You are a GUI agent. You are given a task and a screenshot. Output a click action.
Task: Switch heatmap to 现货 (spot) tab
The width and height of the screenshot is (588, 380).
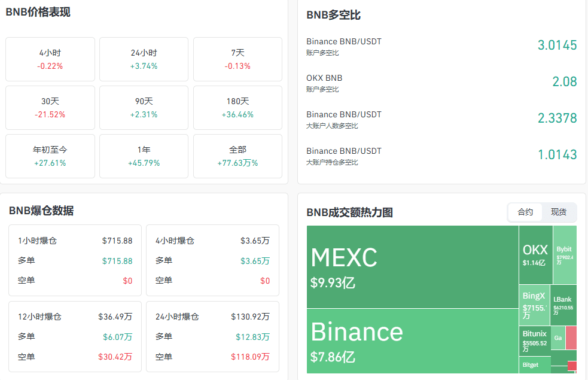tap(559, 212)
